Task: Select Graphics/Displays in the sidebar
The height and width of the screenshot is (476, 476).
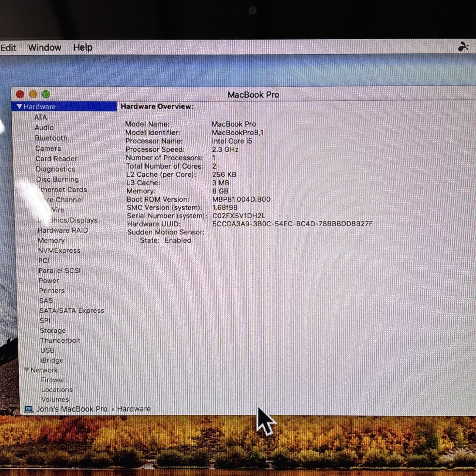Action: [68, 220]
